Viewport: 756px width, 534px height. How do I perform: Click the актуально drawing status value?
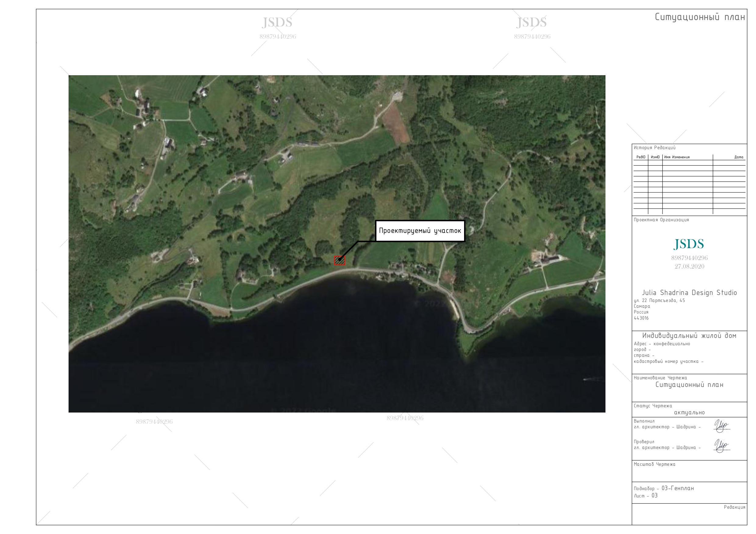[x=689, y=413]
